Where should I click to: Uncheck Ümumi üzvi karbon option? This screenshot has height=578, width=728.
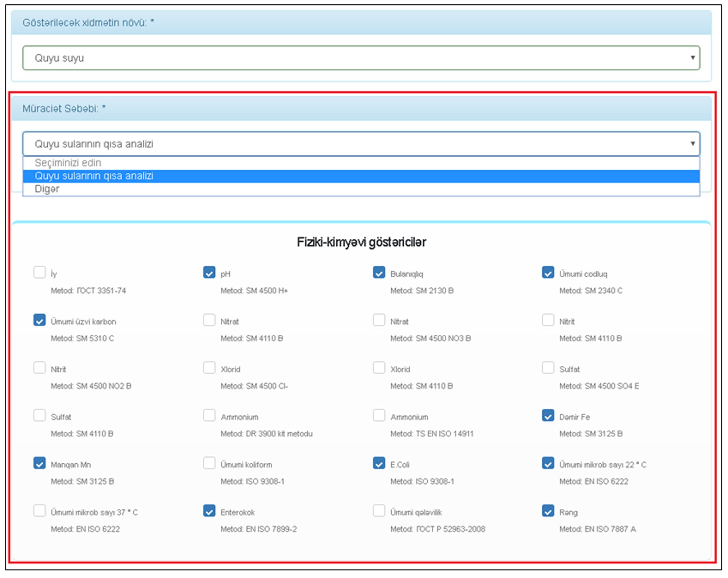point(39,320)
